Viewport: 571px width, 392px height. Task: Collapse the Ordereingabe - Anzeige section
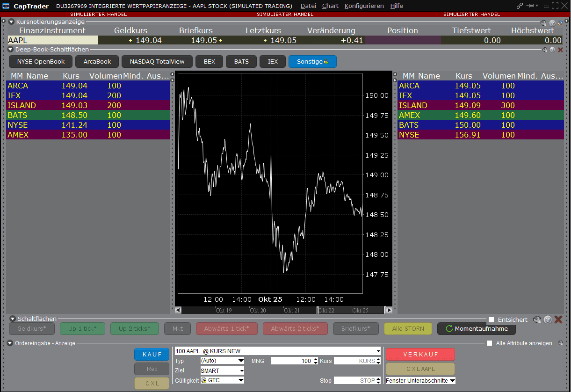point(10,343)
